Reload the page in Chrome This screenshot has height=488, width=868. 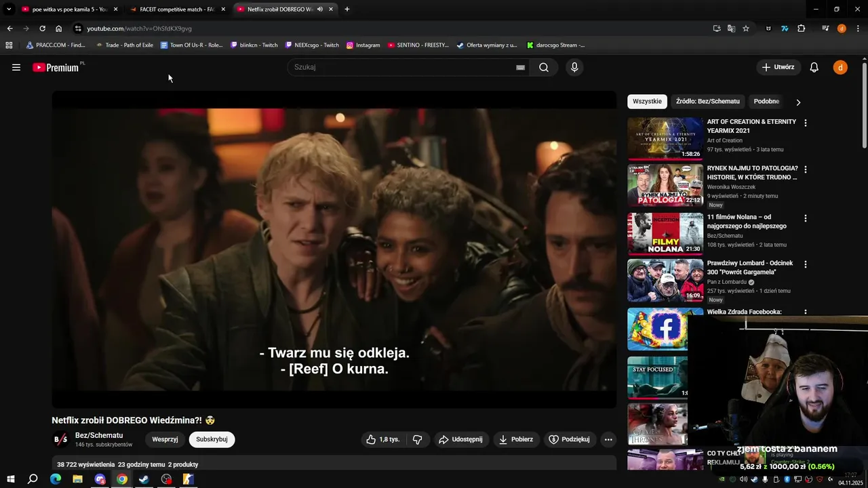coord(42,28)
